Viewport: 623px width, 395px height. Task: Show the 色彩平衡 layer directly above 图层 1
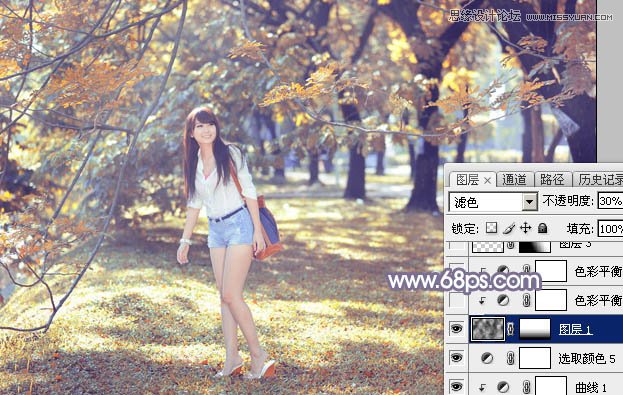point(457,300)
